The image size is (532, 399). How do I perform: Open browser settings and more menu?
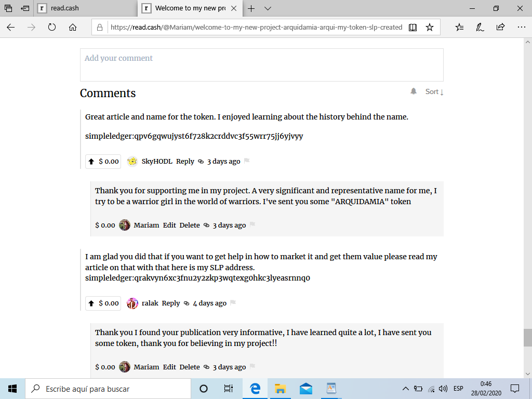pyautogui.click(x=522, y=27)
